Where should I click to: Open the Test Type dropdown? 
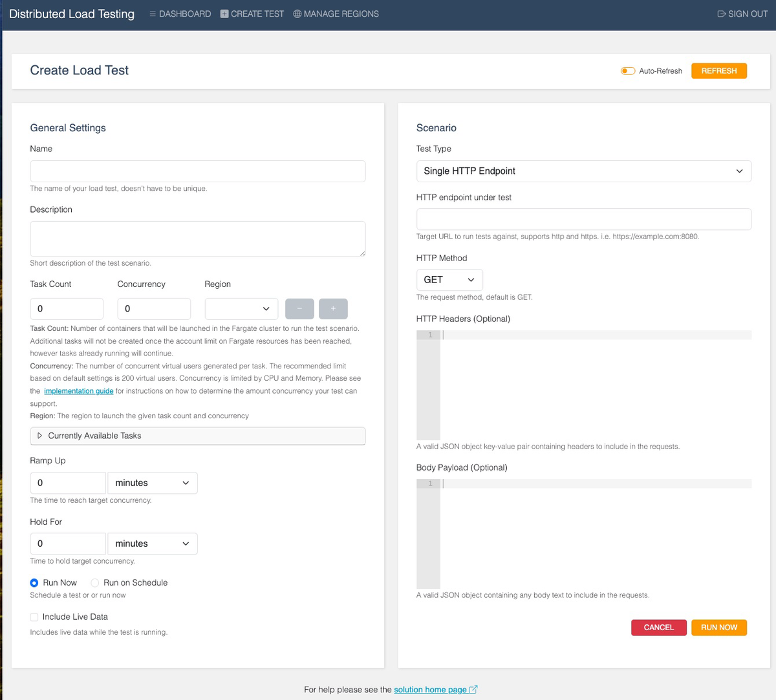click(x=583, y=171)
